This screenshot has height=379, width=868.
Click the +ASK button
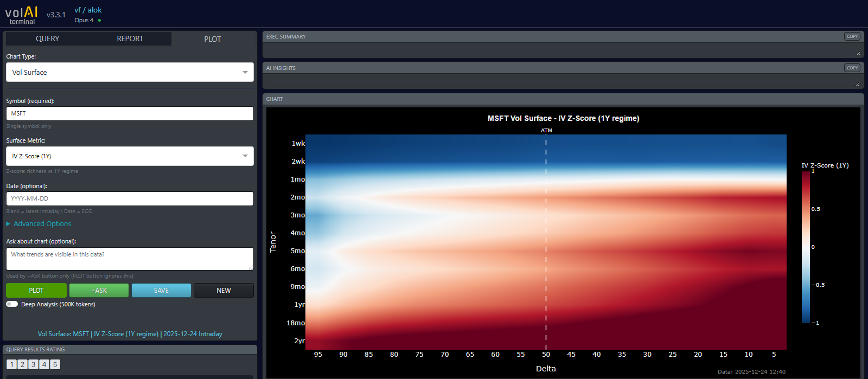coord(99,291)
